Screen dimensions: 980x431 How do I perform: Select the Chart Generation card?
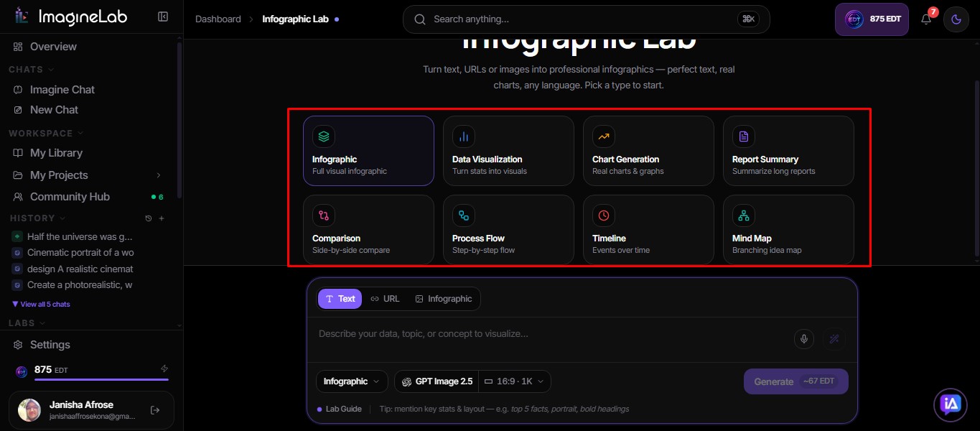coord(648,151)
